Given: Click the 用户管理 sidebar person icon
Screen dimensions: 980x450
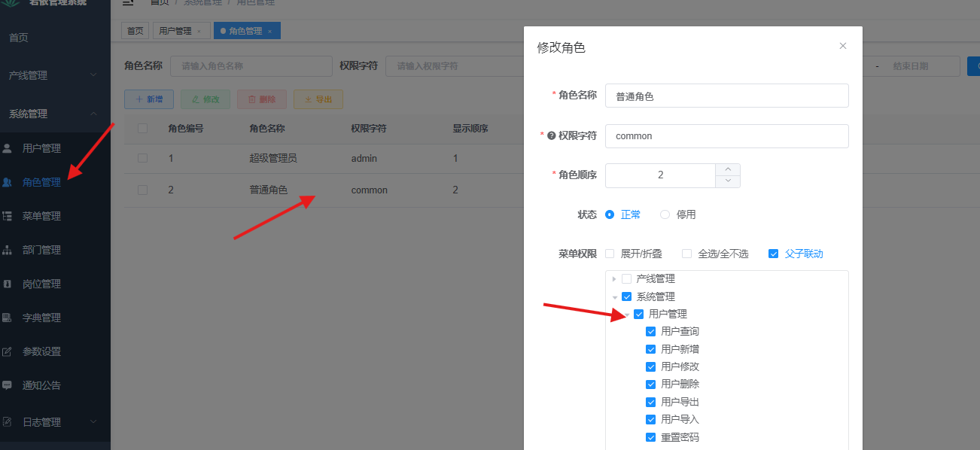Looking at the screenshot, I should (x=8, y=148).
